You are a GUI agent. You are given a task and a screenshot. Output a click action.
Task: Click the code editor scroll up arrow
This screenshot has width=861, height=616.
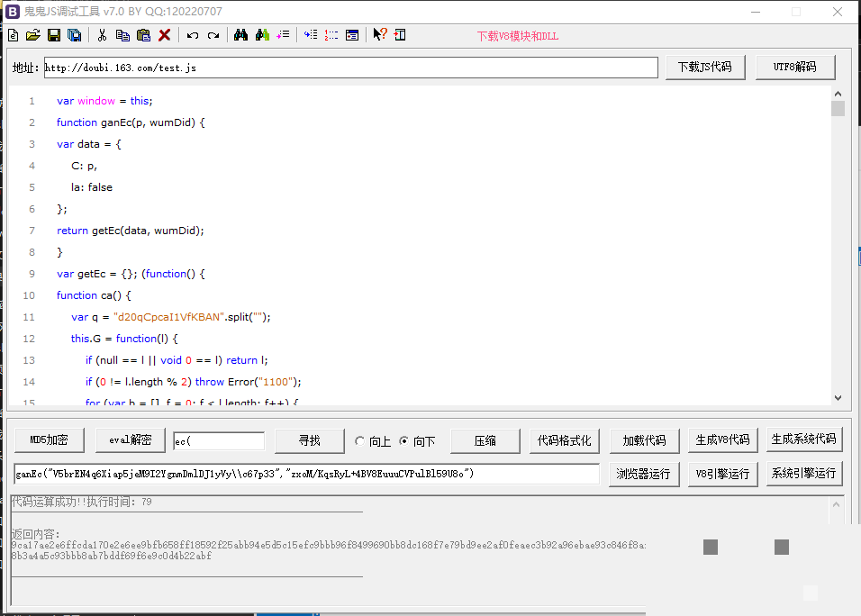pyautogui.click(x=838, y=93)
